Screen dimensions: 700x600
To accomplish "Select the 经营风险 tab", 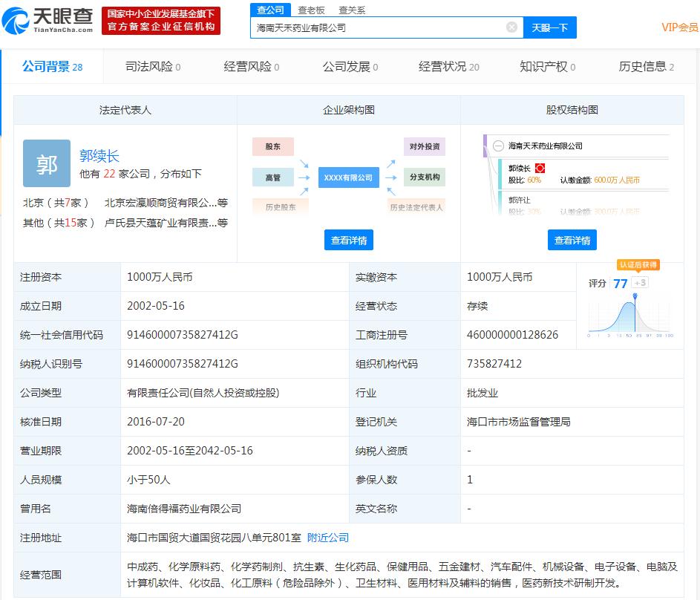I will point(252,67).
